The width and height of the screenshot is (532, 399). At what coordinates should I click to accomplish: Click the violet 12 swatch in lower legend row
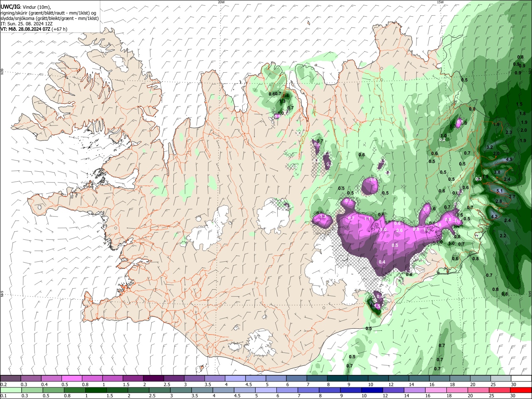[394, 390]
